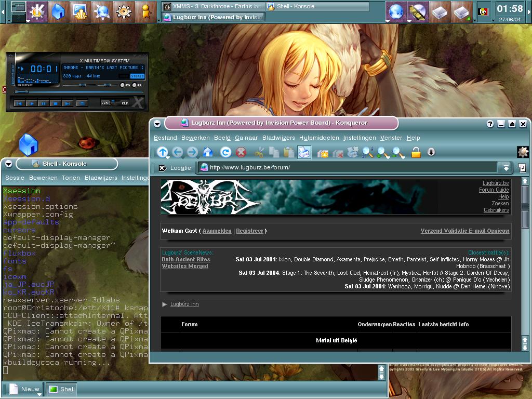Stop page loading with the red X icon
532x399 pixels.
(x=241, y=152)
